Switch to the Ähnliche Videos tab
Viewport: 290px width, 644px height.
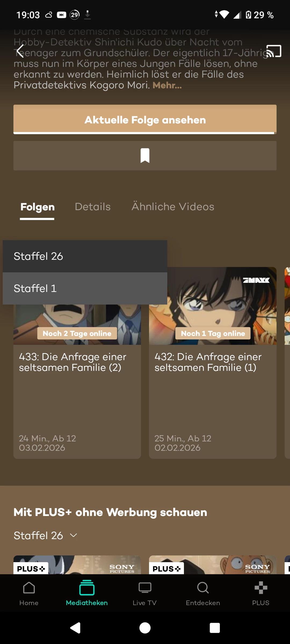tap(173, 207)
